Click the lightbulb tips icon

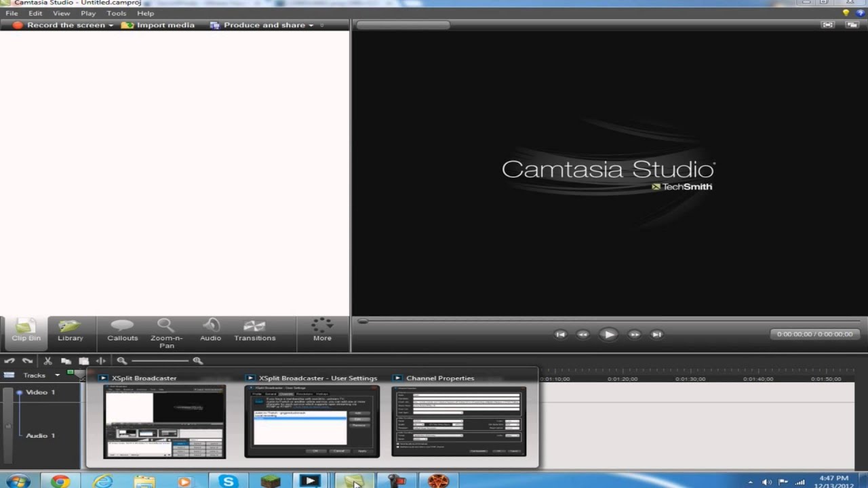click(x=846, y=13)
